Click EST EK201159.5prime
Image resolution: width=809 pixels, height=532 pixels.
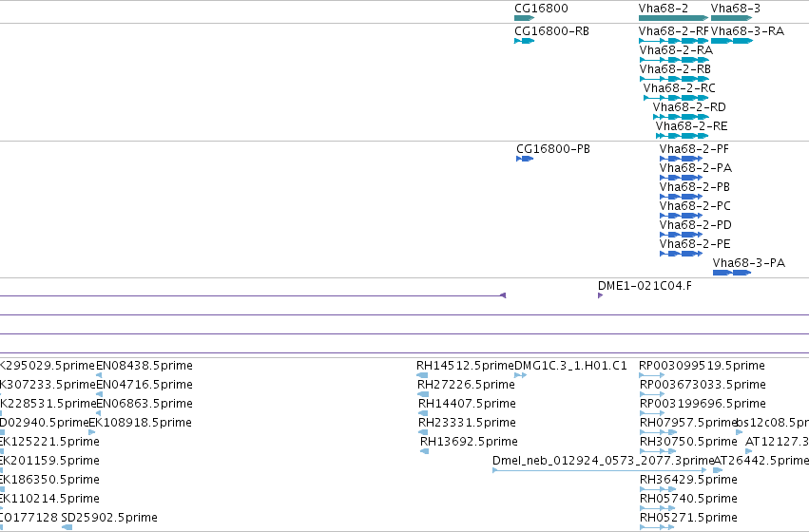(x=49, y=461)
